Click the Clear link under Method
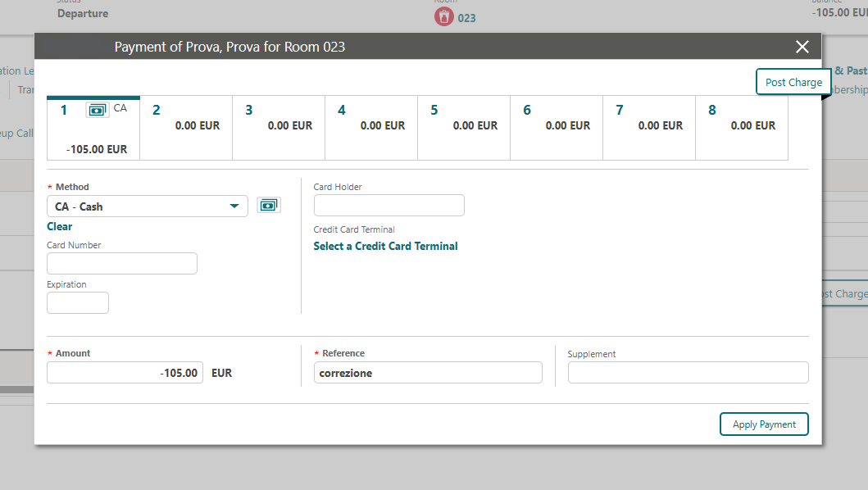 pos(60,227)
